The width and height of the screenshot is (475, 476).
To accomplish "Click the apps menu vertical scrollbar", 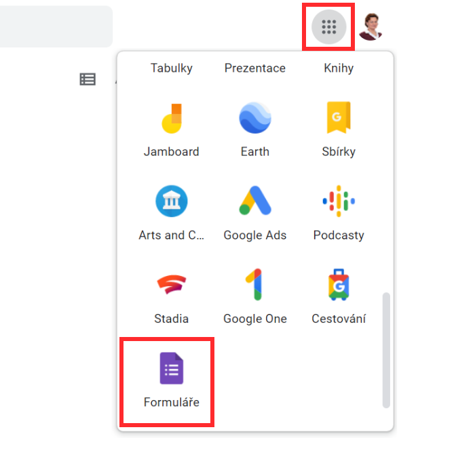I will 386,351.
